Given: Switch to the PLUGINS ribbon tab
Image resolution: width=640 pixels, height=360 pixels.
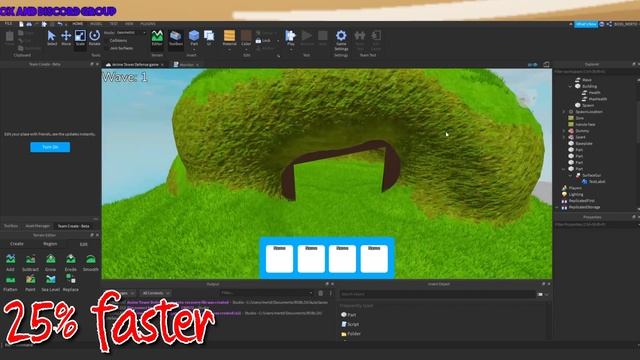Looking at the screenshot, I should (x=148, y=24).
